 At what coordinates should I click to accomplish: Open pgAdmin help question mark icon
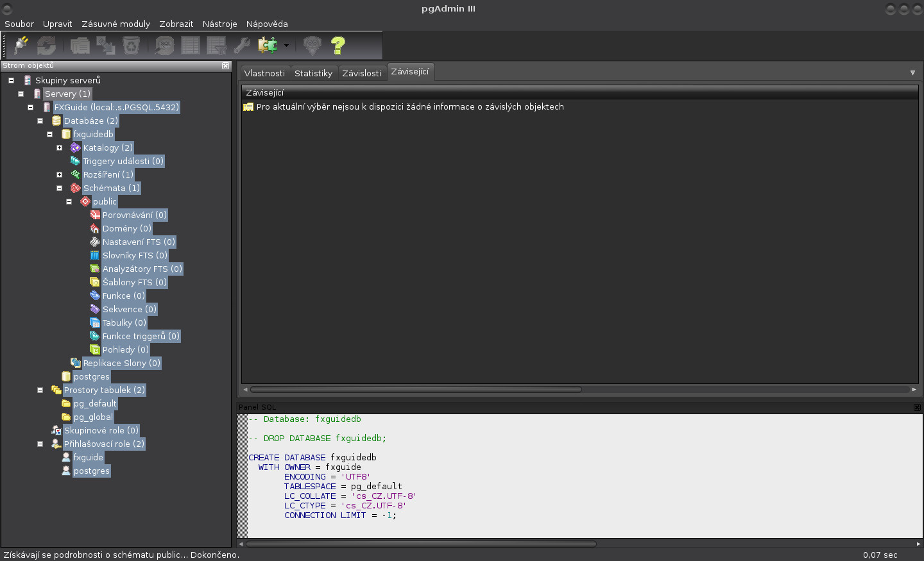[338, 45]
